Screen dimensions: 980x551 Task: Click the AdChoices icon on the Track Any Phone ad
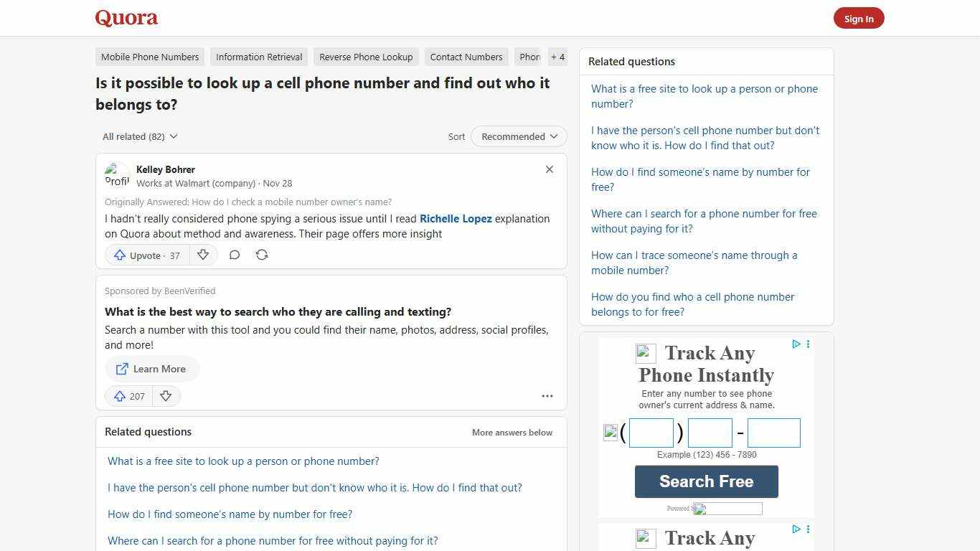[x=796, y=344]
